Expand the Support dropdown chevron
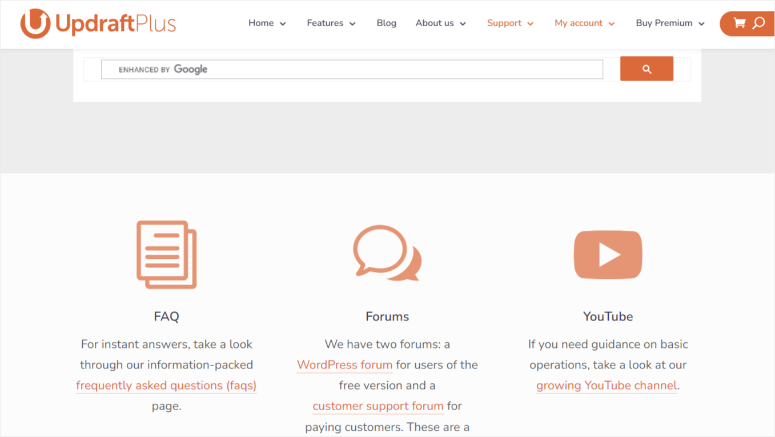This screenshot has width=775, height=437. coord(530,24)
